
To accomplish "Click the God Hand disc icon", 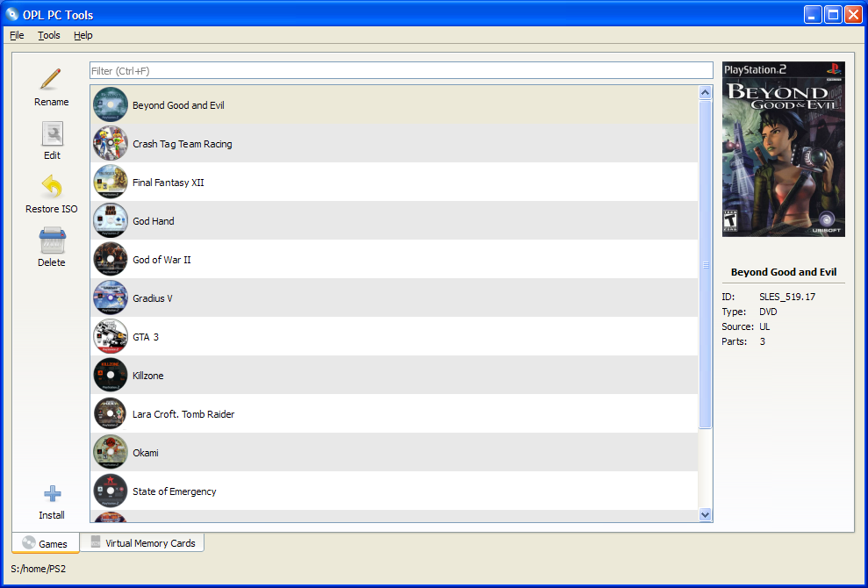I will point(111,220).
